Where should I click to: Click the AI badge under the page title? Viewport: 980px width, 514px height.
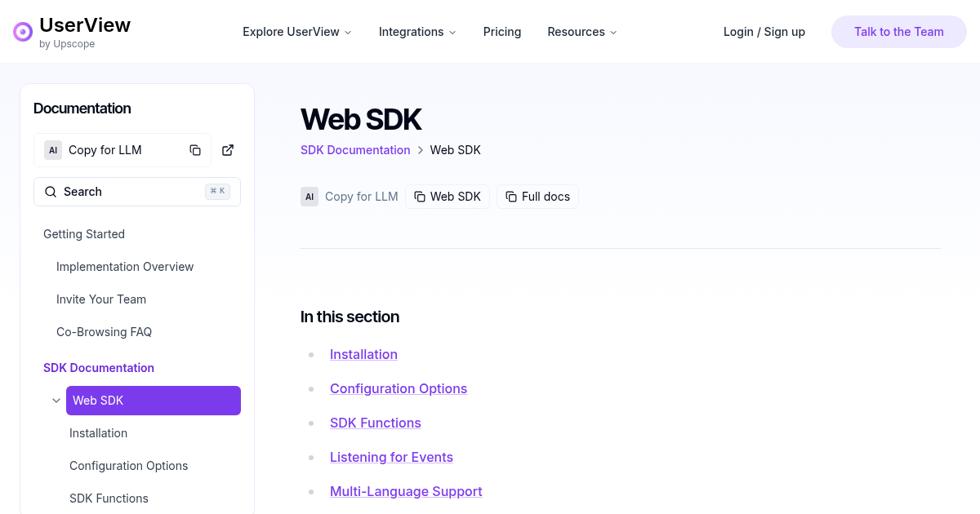[310, 197]
